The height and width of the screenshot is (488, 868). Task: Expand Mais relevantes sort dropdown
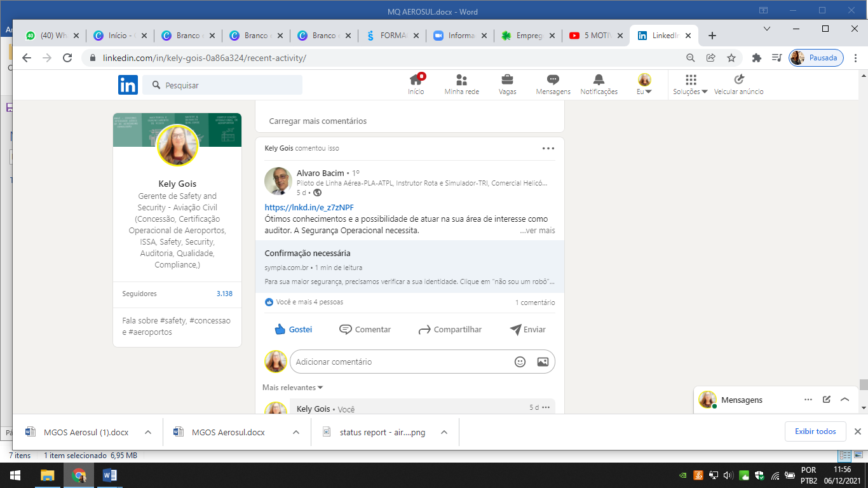click(x=293, y=388)
